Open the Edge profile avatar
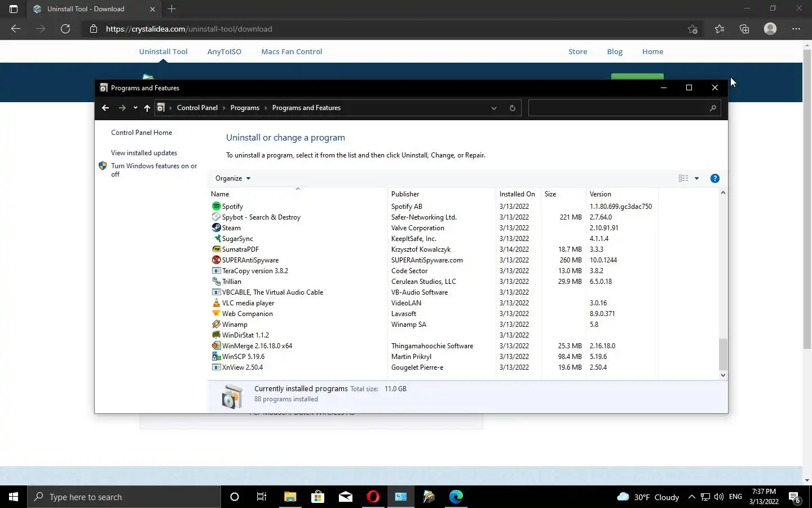812x508 pixels. pyautogui.click(x=770, y=29)
